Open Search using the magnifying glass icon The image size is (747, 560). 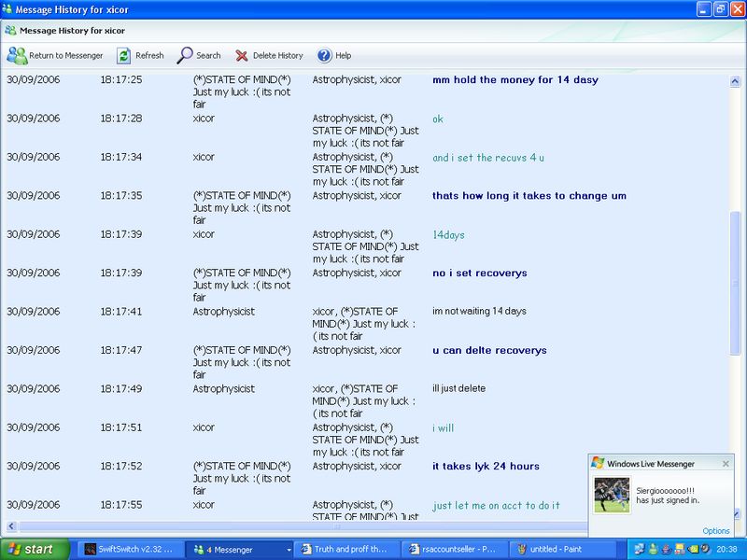coord(185,56)
